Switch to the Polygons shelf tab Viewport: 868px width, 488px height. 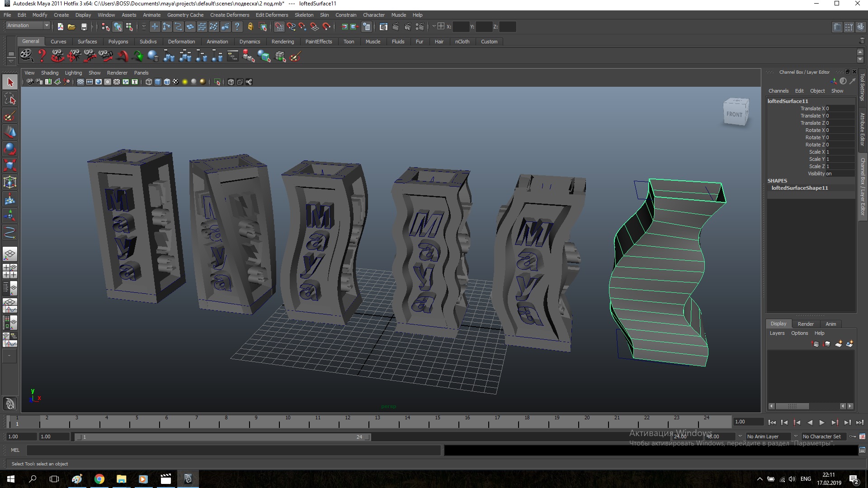(x=118, y=42)
